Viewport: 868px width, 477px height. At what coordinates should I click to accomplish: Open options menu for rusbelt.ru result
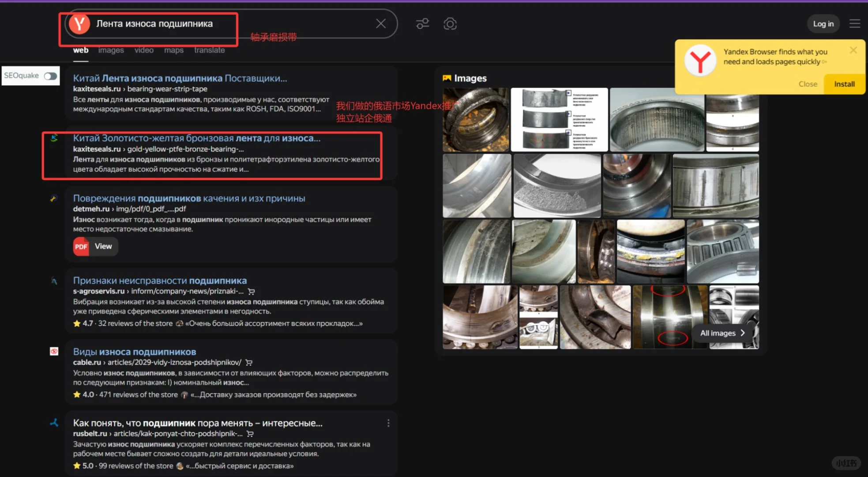(388, 423)
